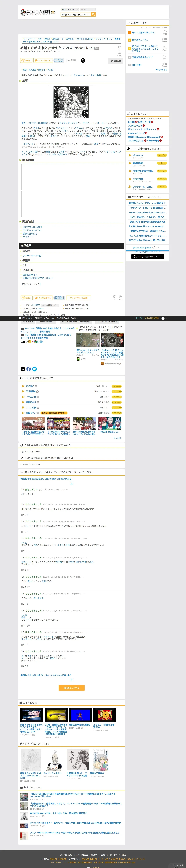Image resolution: width=186 pixels, height=868 pixels.
Task: Click the フランドール・スカ... advertised article
Action: (143, 187)
